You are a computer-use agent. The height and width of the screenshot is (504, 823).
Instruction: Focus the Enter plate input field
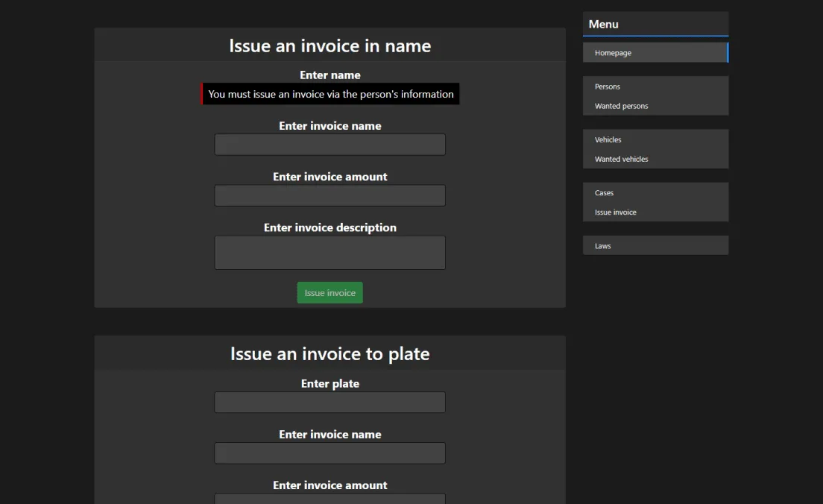tap(329, 403)
